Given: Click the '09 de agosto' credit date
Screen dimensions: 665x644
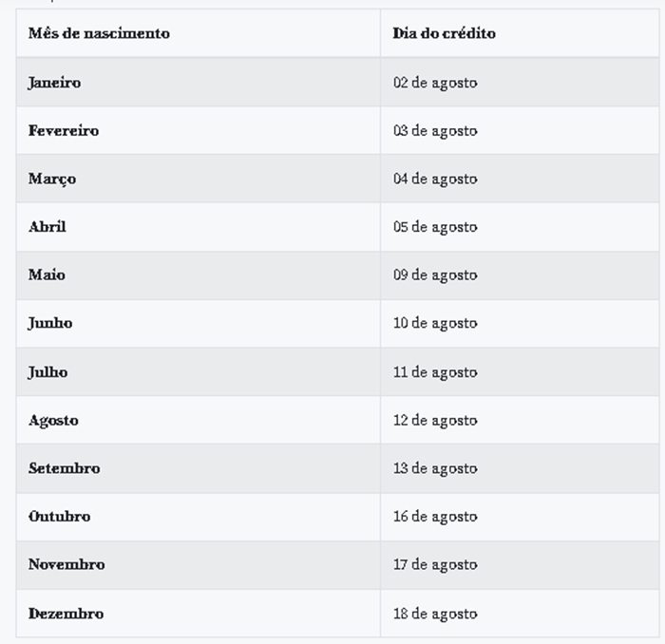Looking at the screenshot, I should (435, 275).
